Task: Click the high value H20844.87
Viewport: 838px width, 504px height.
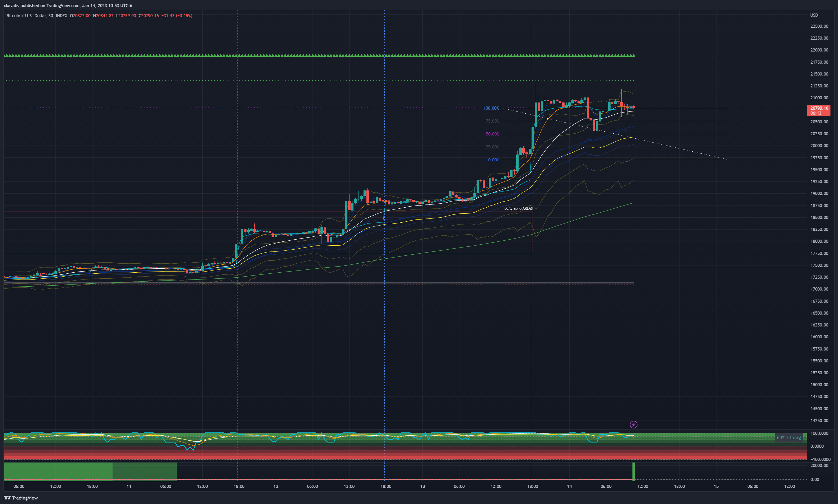Action: (x=103, y=16)
